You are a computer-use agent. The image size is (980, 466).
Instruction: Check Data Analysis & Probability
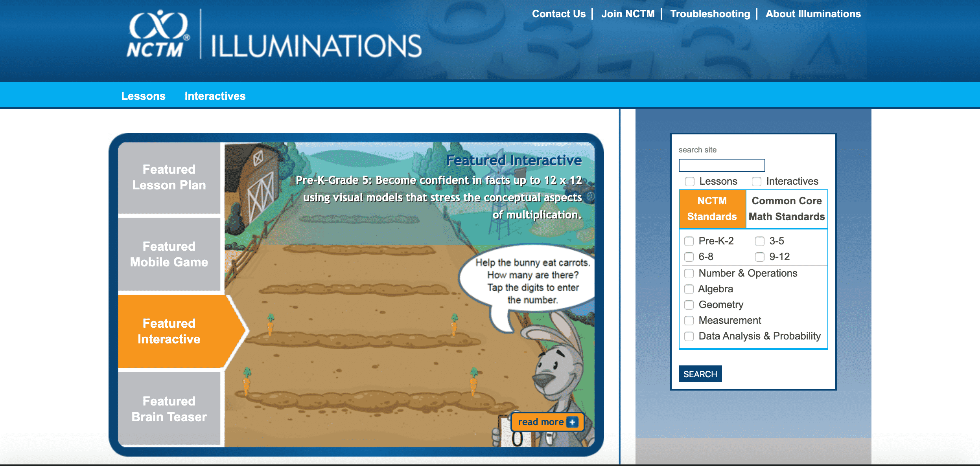pyautogui.click(x=689, y=336)
